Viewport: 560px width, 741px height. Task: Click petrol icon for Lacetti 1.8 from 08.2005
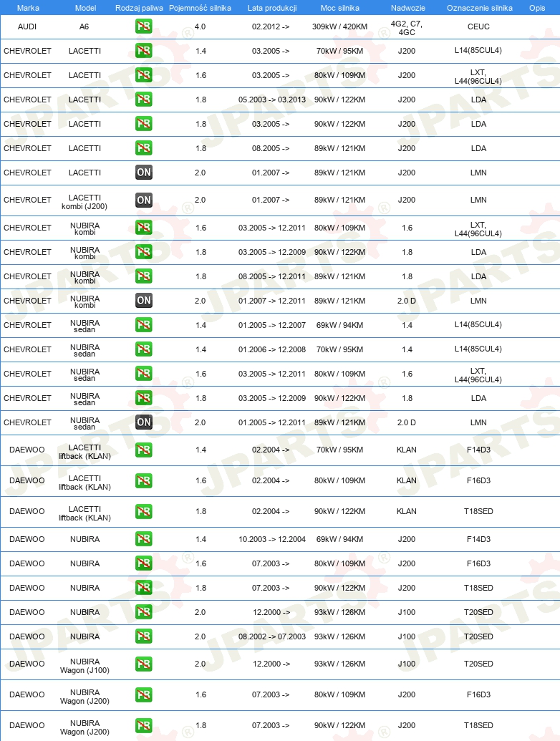click(x=144, y=148)
